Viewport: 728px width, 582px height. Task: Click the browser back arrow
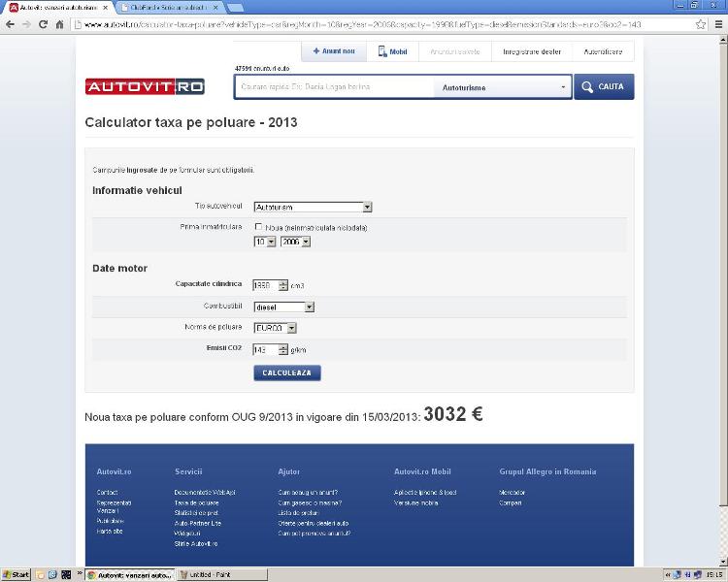click(10, 23)
